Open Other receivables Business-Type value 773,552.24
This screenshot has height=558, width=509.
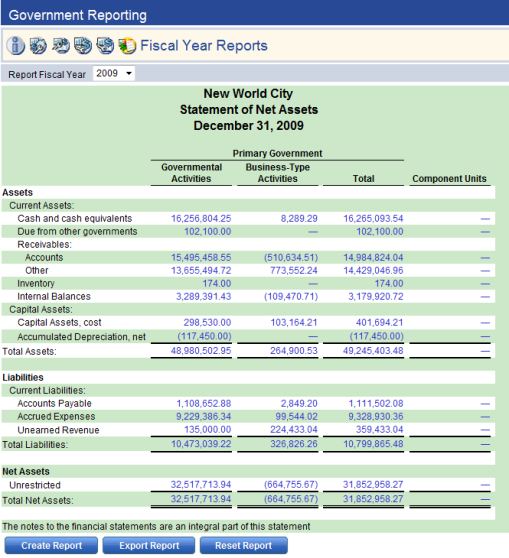click(x=294, y=271)
